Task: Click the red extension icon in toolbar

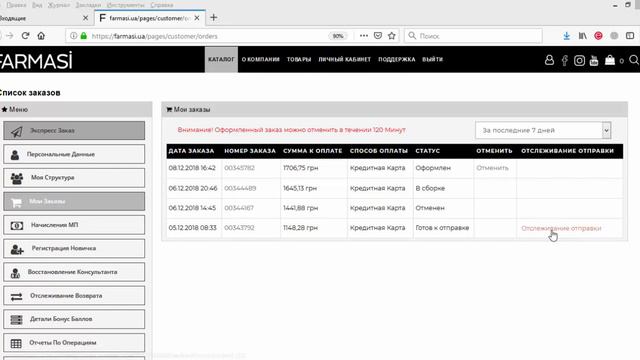Action: point(598,36)
